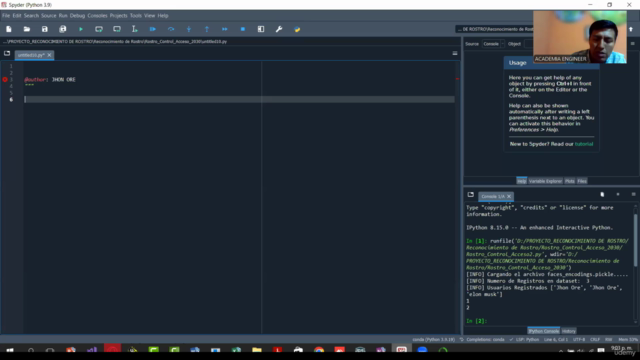Stop debugging square icon
This screenshot has width=640, height=360.
(x=242, y=29)
